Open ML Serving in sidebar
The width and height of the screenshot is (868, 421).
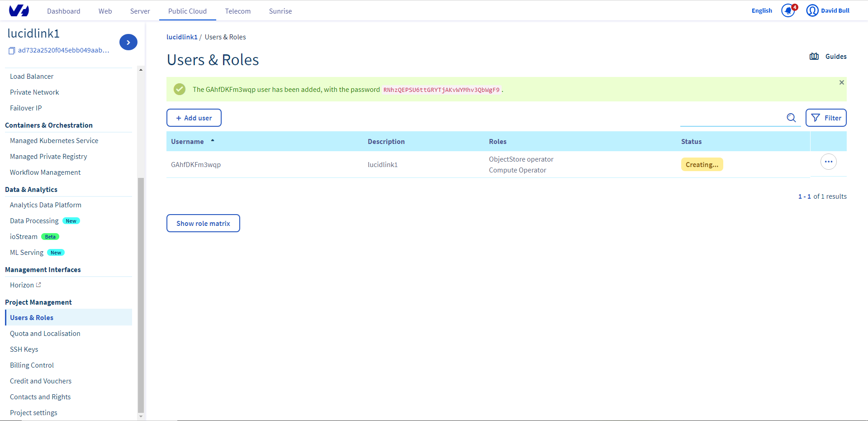point(27,253)
